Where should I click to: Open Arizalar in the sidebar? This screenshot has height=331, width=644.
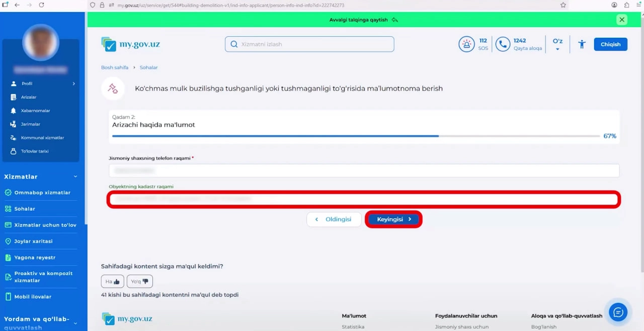coord(28,97)
